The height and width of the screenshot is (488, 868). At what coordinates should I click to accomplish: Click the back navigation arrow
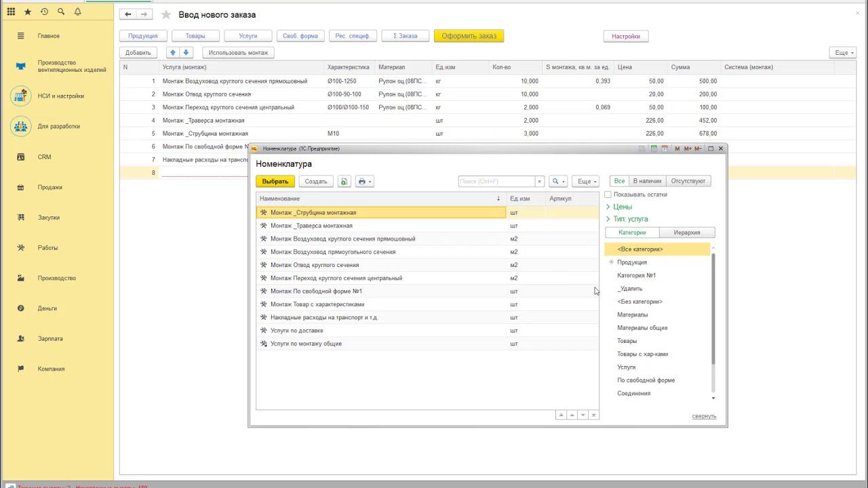click(128, 14)
